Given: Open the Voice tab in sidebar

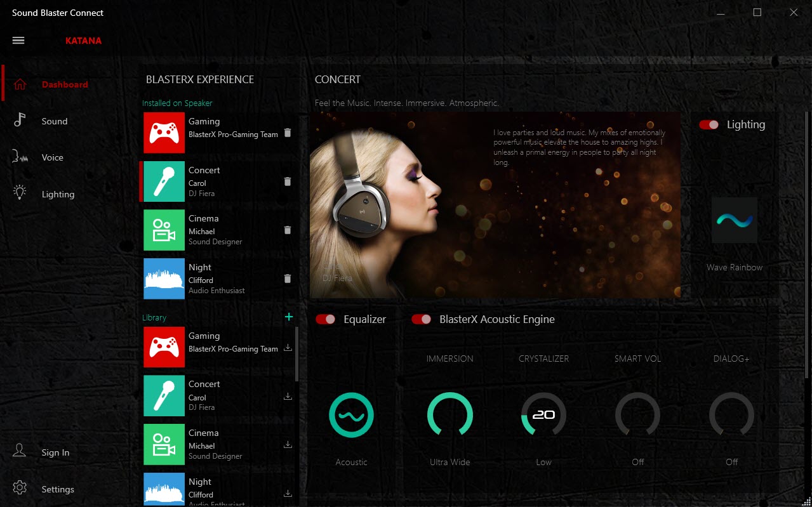Looking at the screenshot, I should click(53, 157).
